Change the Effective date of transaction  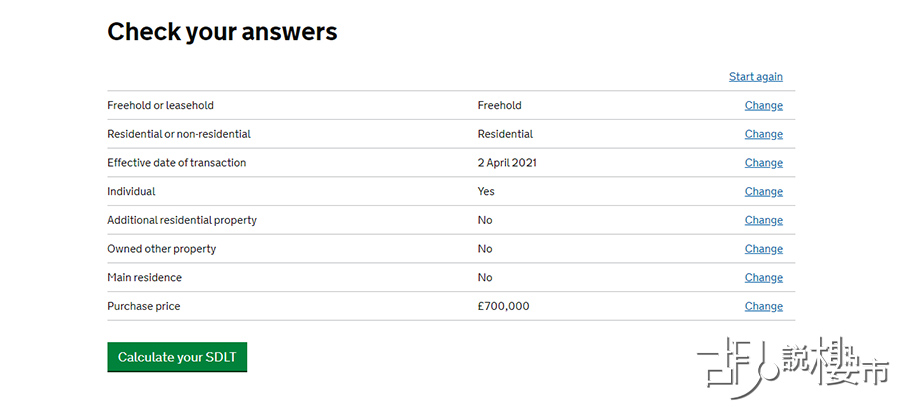click(763, 162)
